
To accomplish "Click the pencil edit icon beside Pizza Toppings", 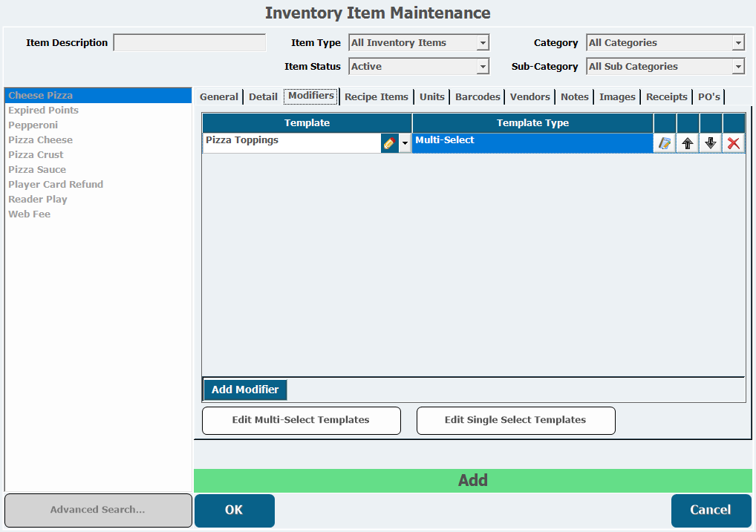I will 389,143.
